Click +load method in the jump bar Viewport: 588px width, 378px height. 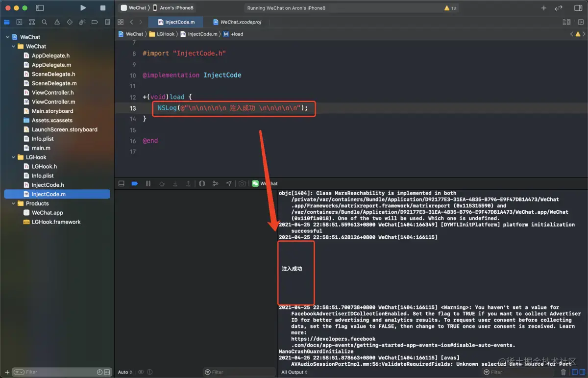pyautogui.click(x=233, y=34)
